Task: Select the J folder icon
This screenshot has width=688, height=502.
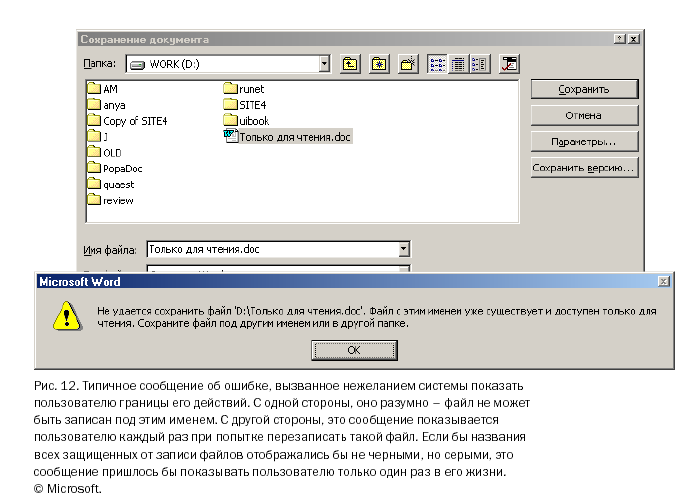Action: (94, 136)
